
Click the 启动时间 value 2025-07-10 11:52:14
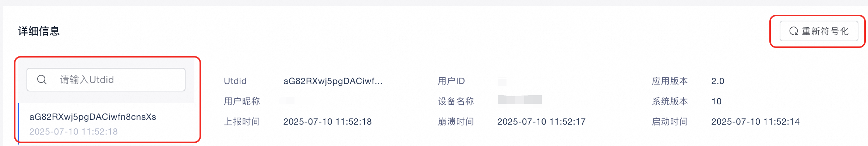pyautogui.click(x=755, y=122)
